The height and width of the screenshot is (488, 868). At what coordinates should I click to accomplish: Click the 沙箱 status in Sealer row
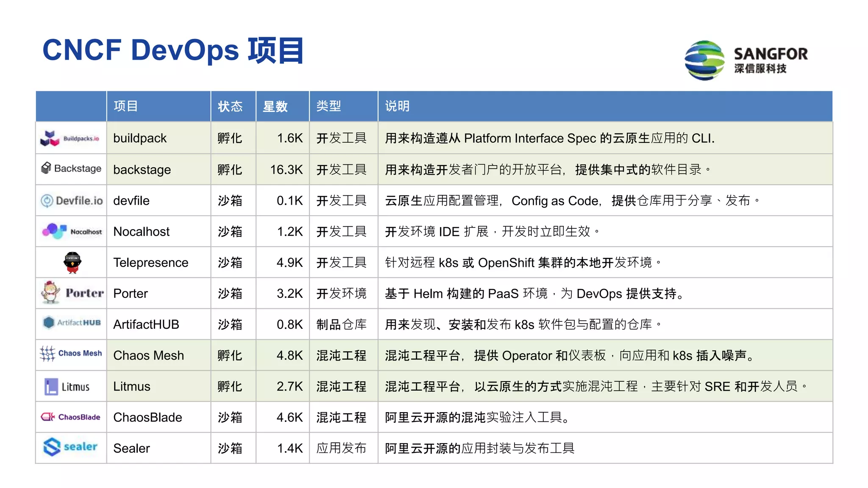[230, 448]
